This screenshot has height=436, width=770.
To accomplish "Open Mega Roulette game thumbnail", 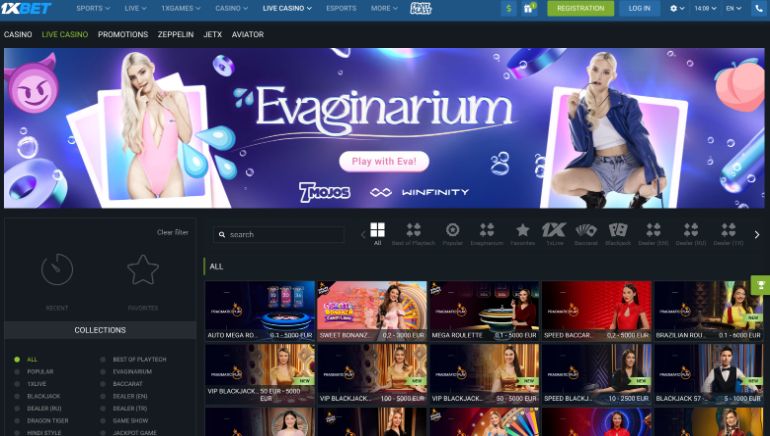I will [x=484, y=311].
